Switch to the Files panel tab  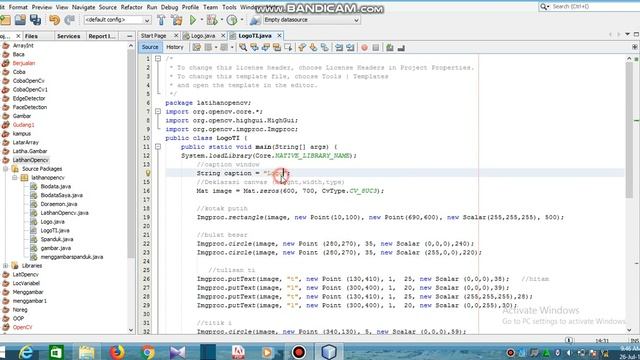[31, 36]
